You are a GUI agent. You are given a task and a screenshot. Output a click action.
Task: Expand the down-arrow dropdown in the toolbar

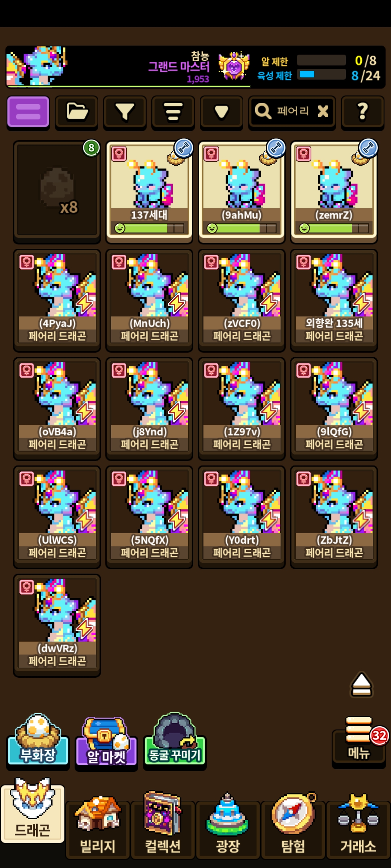click(x=221, y=112)
